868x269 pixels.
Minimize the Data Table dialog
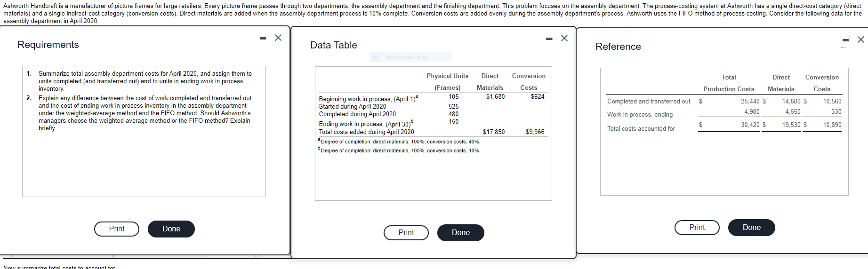point(549,39)
